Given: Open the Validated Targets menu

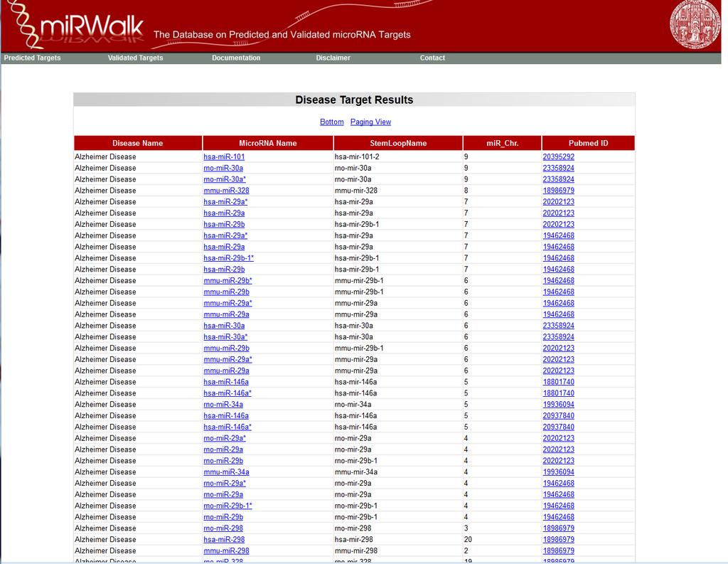Looking at the screenshot, I should pos(135,58).
